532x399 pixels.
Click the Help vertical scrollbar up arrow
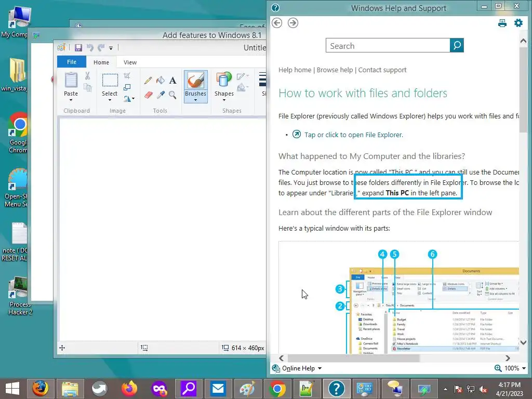[523, 41]
